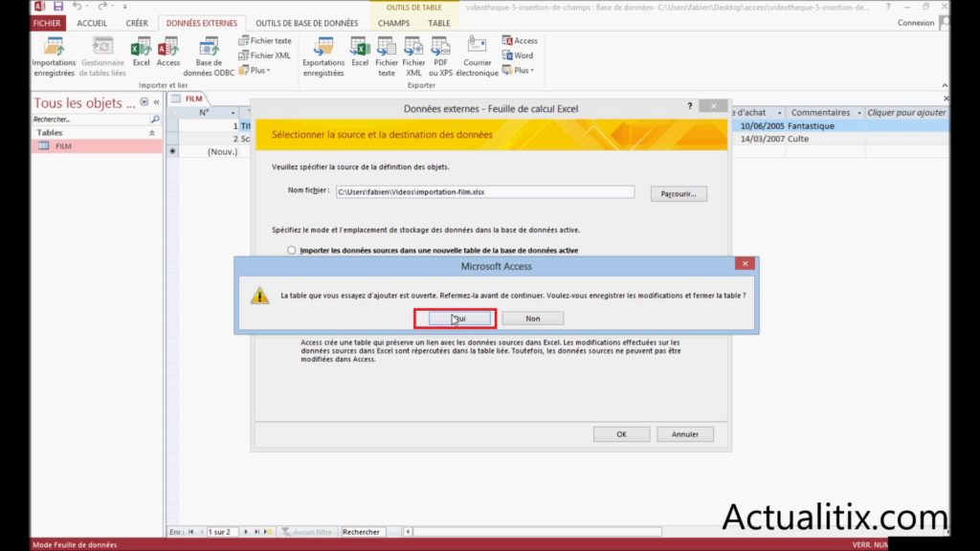Open OUTILS DE BASE DE DONNÉES tab
The width and height of the screenshot is (980, 551).
coord(307,23)
